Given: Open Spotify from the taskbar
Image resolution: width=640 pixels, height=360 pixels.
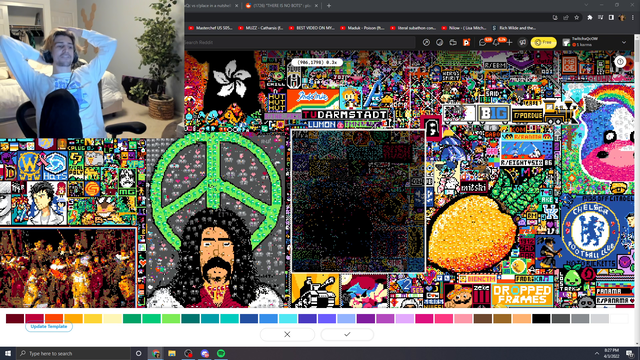Looking at the screenshot, I should pos(221,353).
